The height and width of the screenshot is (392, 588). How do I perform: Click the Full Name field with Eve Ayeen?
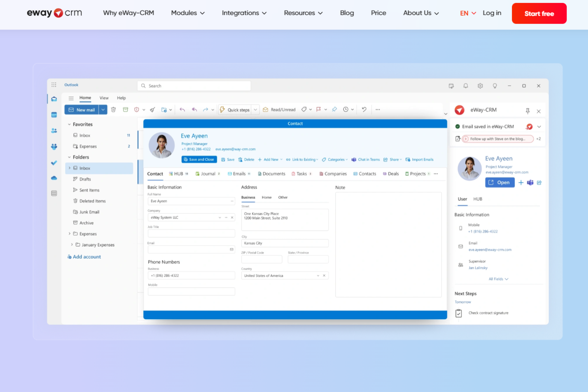click(x=191, y=201)
